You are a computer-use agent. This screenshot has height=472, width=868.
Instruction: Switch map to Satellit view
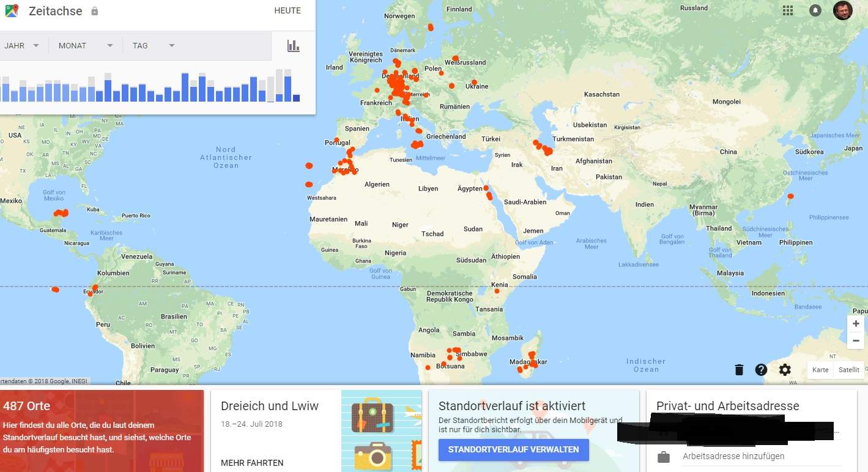(x=848, y=370)
